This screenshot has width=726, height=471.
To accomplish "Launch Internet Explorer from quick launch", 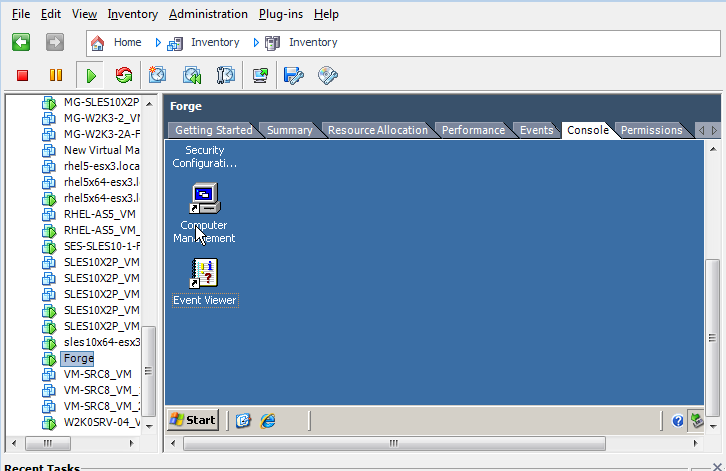I will tap(268, 421).
